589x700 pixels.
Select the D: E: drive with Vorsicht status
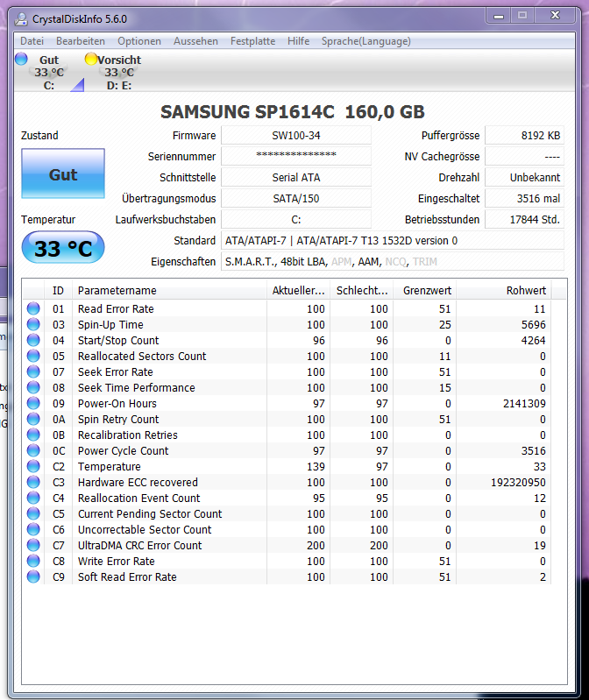119,73
